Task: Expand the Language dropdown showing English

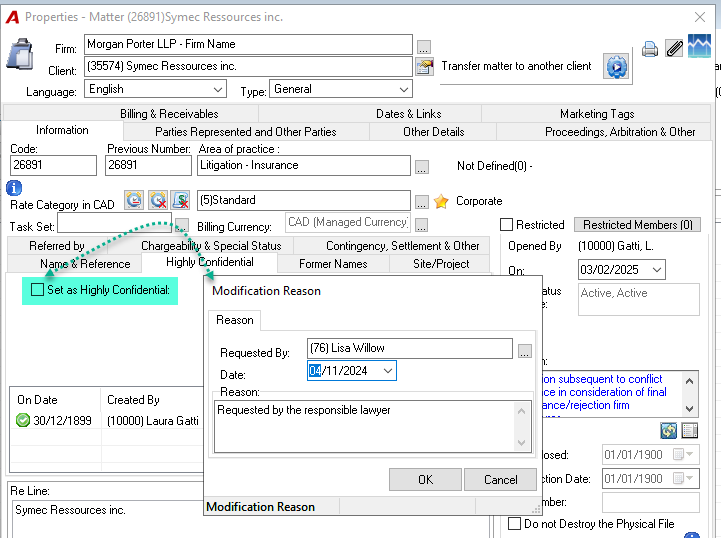Action: click(155, 89)
